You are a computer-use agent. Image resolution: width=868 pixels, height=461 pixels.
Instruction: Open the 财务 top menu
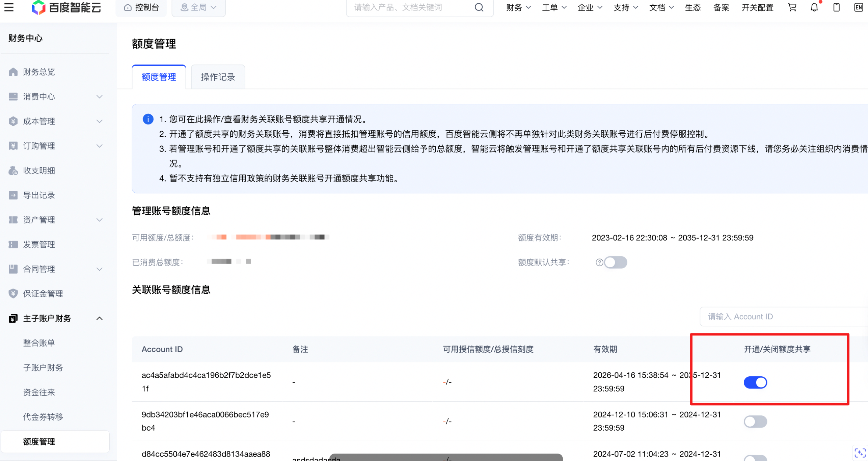(x=518, y=7)
